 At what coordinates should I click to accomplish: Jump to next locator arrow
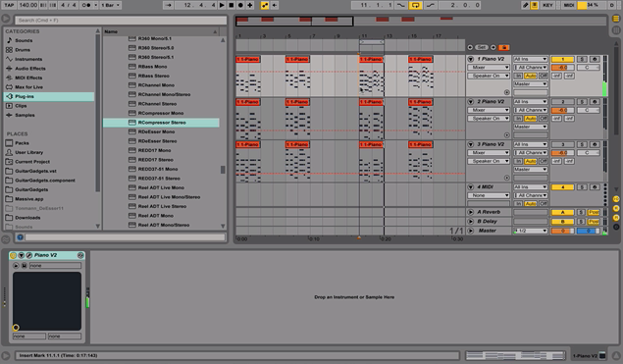click(x=493, y=47)
